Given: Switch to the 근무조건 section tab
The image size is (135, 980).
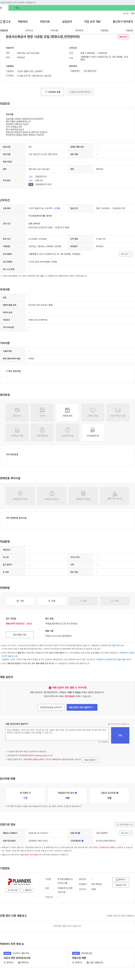Looking at the screenshot, I should (x=29, y=30).
